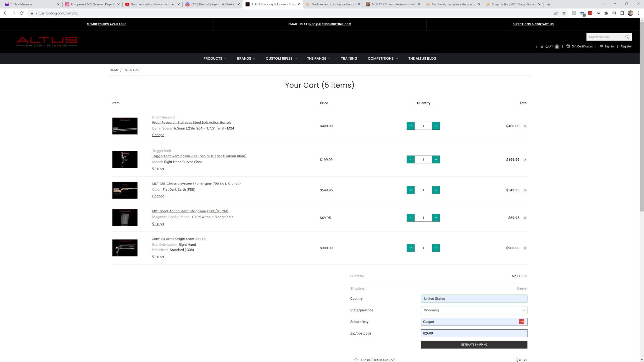
Task: Open MDT Short Action Metal Magazine link
Action: coord(190,211)
